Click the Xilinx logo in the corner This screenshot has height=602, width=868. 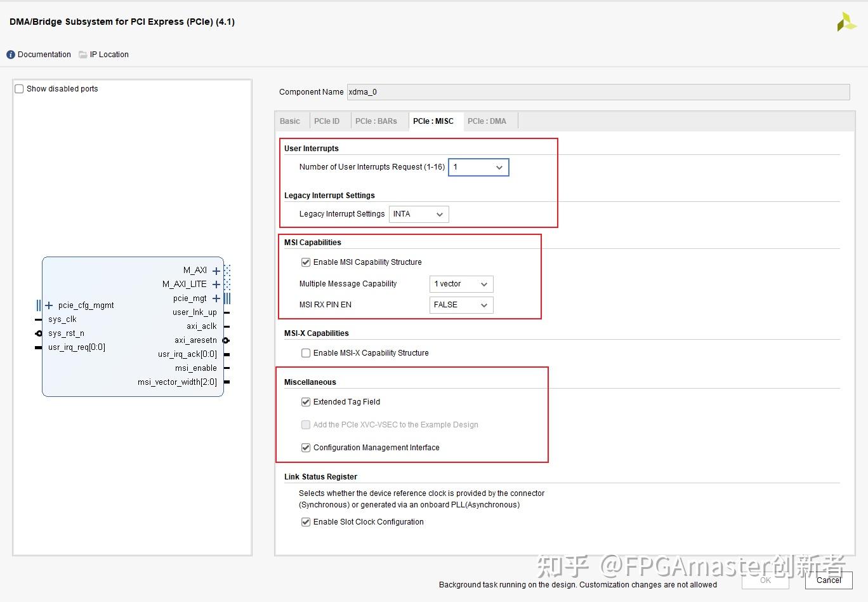(846, 21)
